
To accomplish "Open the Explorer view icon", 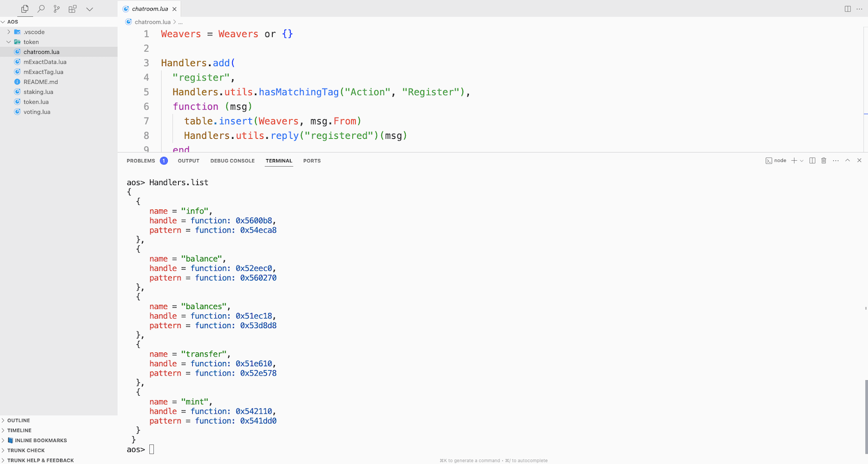I will point(25,9).
